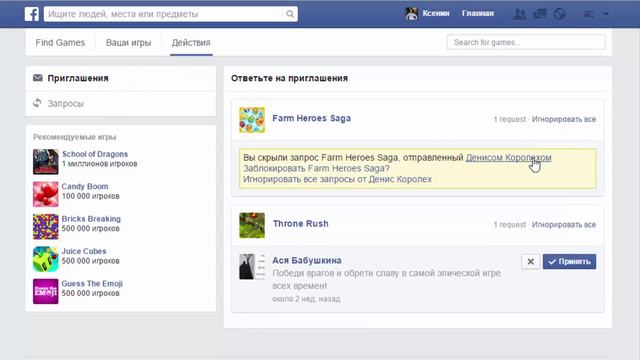Image resolution: width=640 pixels, height=360 pixels.
Task: Open friend requests icon in top bar
Action: coord(519,14)
